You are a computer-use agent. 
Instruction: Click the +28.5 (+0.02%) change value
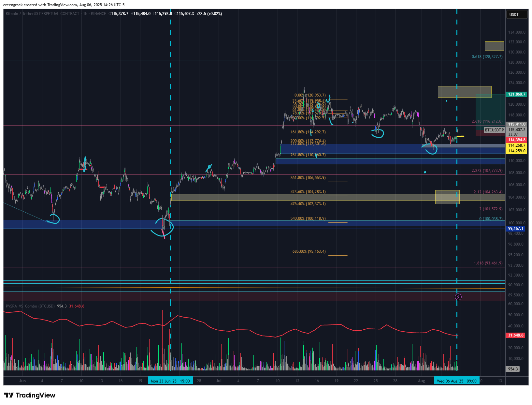[x=209, y=14]
